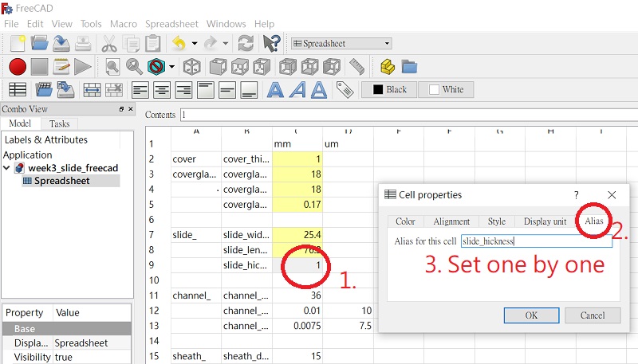Refresh the document with the recompute icon
Viewport: 638px width, 364px height.
(246, 43)
